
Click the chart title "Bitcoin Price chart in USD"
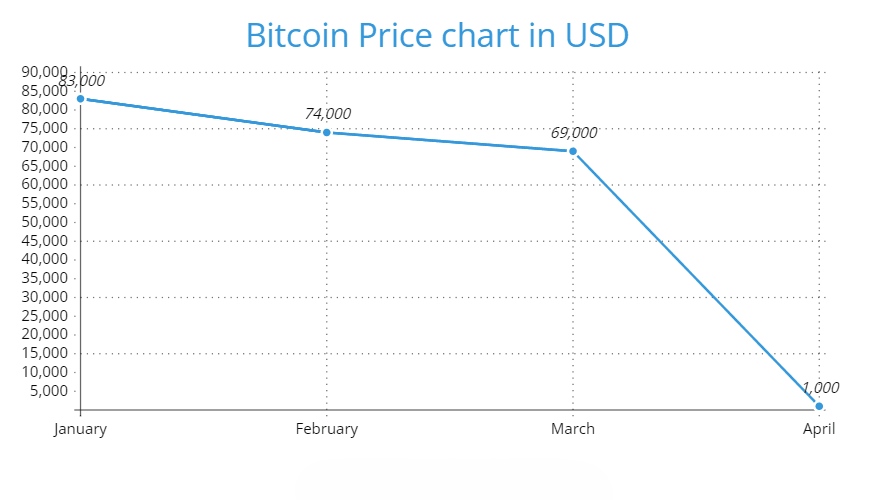[437, 36]
